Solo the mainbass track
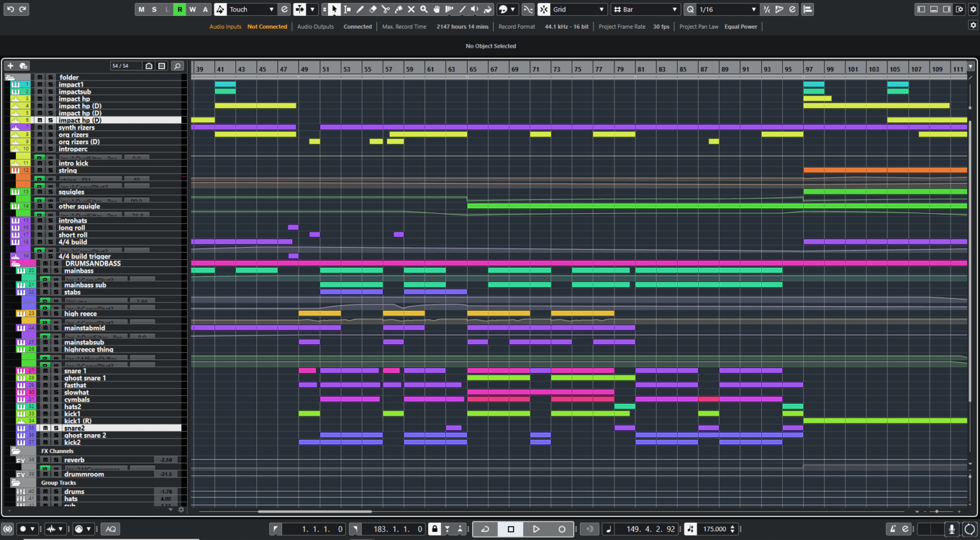Image resolution: width=980 pixels, height=540 pixels. click(56, 271)
